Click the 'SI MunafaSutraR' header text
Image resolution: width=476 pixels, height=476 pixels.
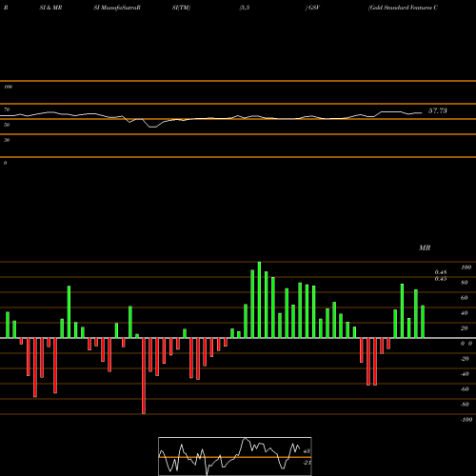click(117, 8)
